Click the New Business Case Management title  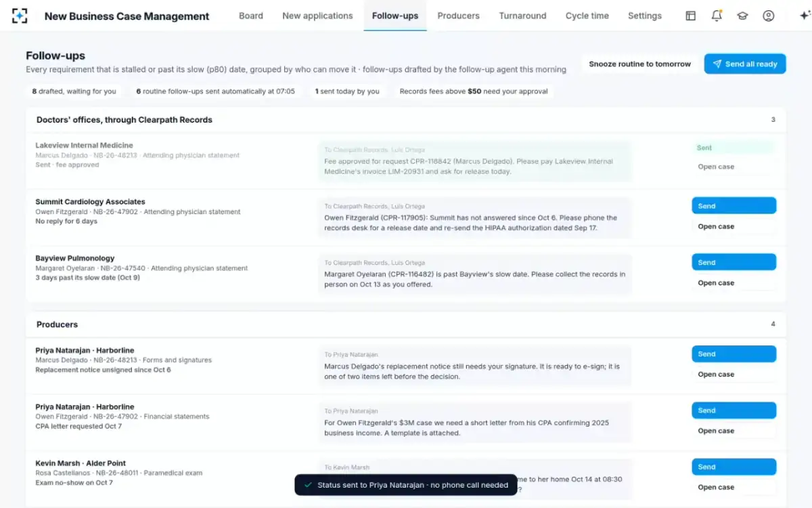coord(127,16)
